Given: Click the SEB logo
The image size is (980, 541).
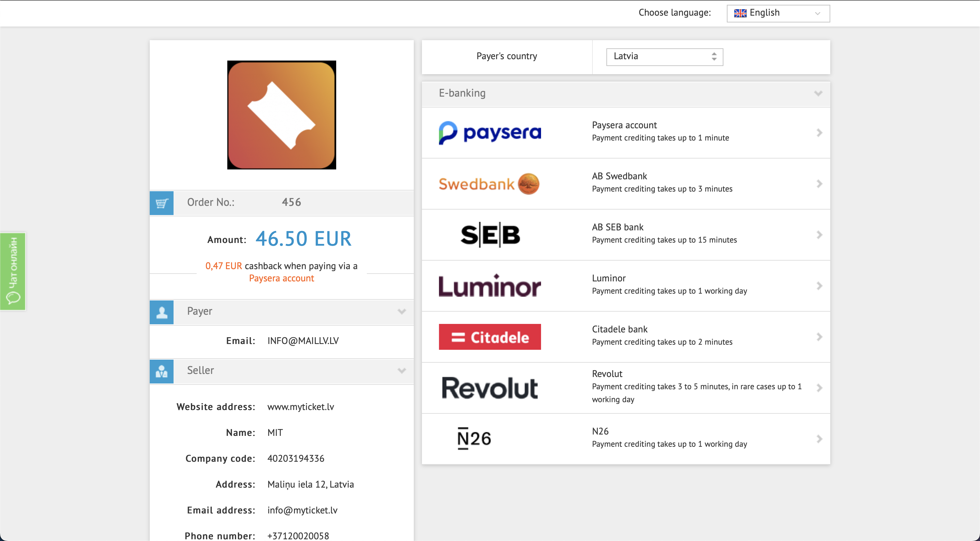Looking at the screenshot, I should (490, 235).
